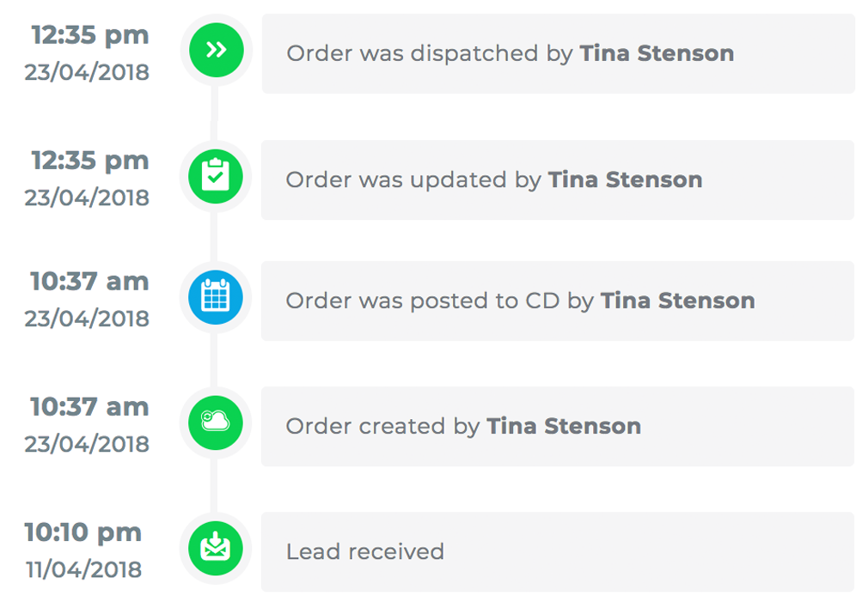Click the green envelope lead received icon
The width and height of the screenshot is (868, 602).
[216, 547]
